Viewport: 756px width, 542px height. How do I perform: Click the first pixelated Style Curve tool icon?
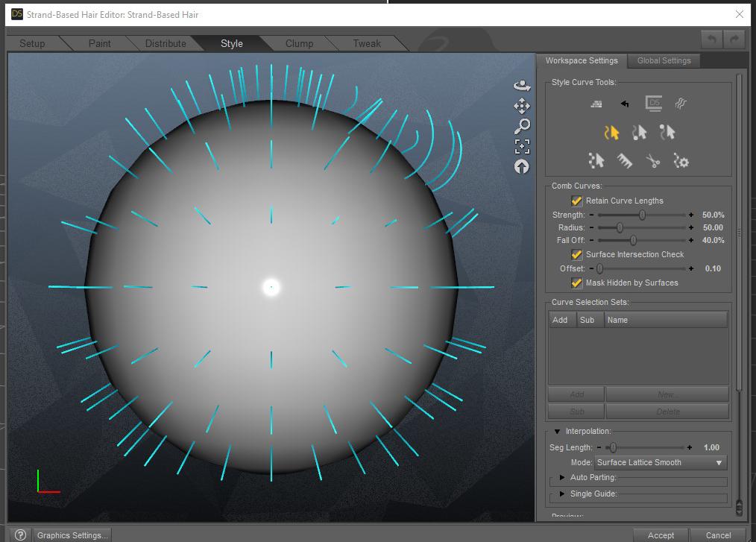coord(596,104)
